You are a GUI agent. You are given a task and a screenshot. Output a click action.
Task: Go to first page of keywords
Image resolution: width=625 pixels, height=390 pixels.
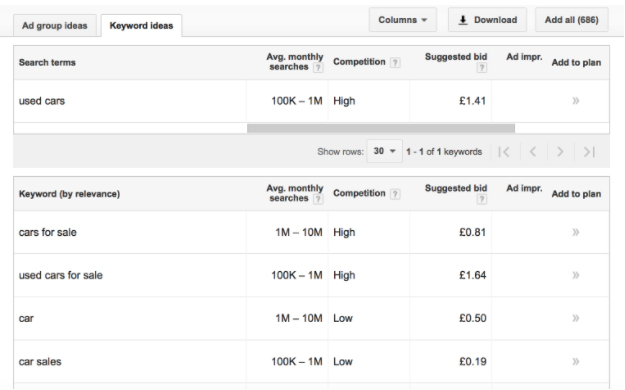(504, 152)
